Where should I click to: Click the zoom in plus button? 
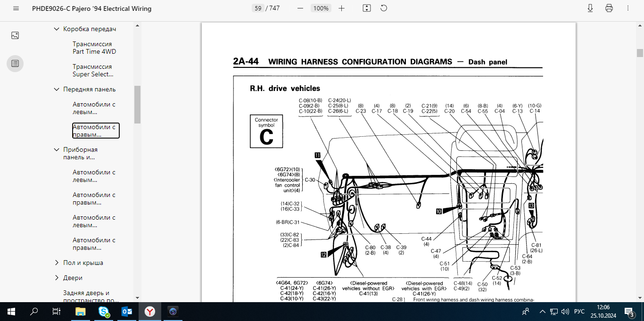pos(342,8)
